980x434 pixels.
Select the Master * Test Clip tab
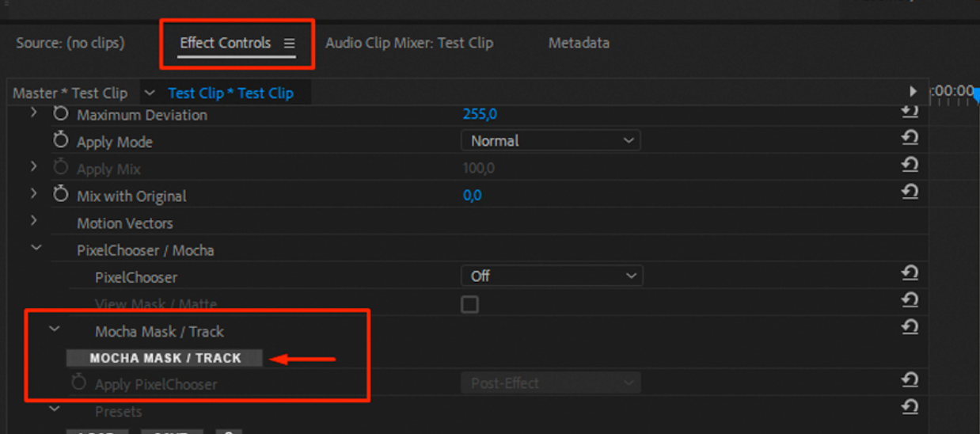click(x=70, y=93)
